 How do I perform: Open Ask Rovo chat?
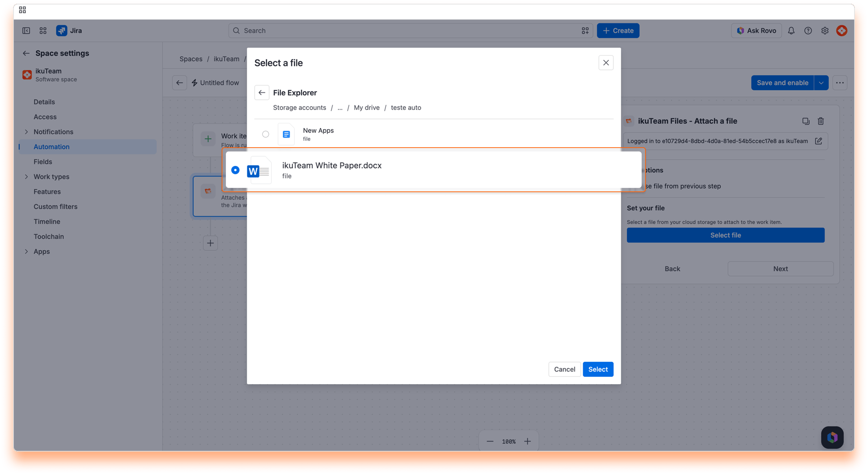[x=756, y=31]
